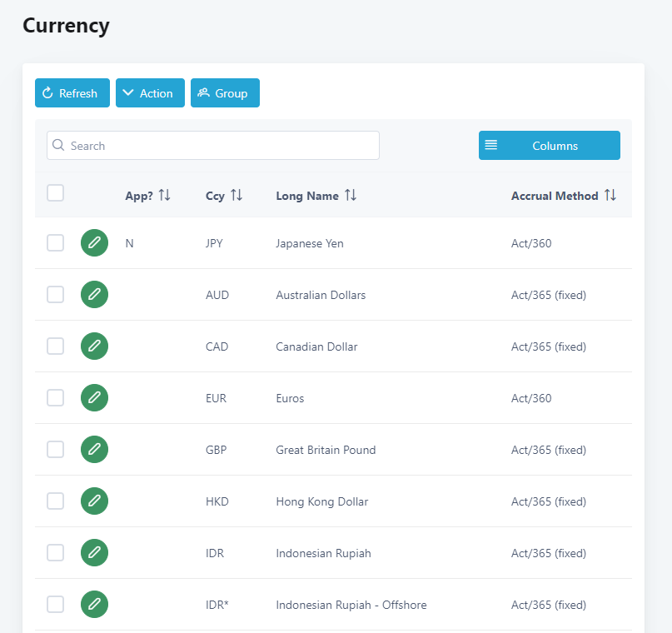The height and width of the screenshot is (633, 672).
Task: Check the box for the JPY row
Action: (55, 243)
